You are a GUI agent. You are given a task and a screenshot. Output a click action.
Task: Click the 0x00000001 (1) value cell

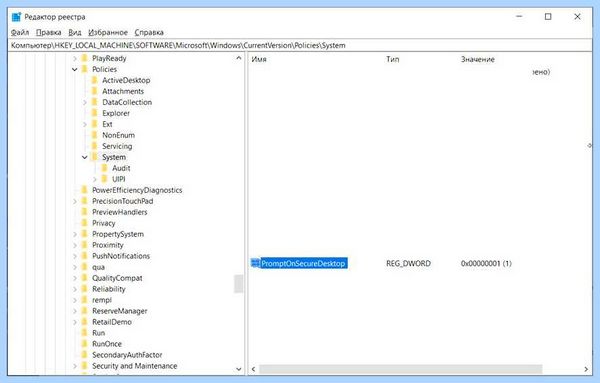pos(486,264)
